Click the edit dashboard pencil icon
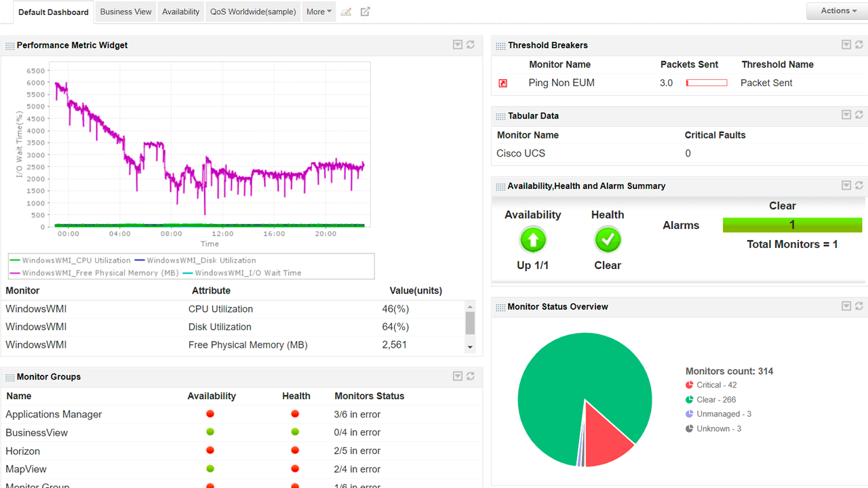868x488 pixels. 347,12
